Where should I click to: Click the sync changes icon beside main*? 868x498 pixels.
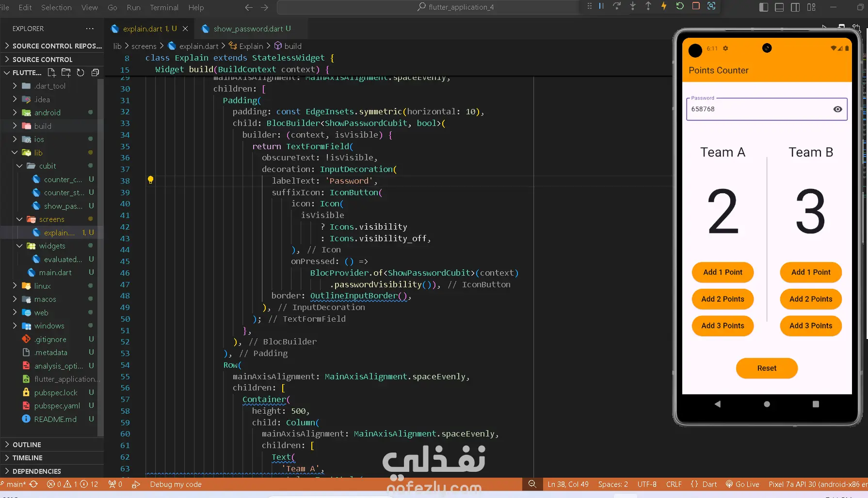point(33,484)
